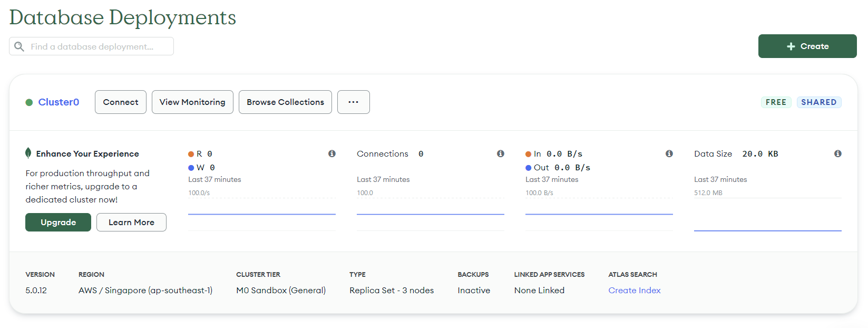The height and width of the screenshot is (328, 868).
Task: Click the Create button
Action: point(807,46)
